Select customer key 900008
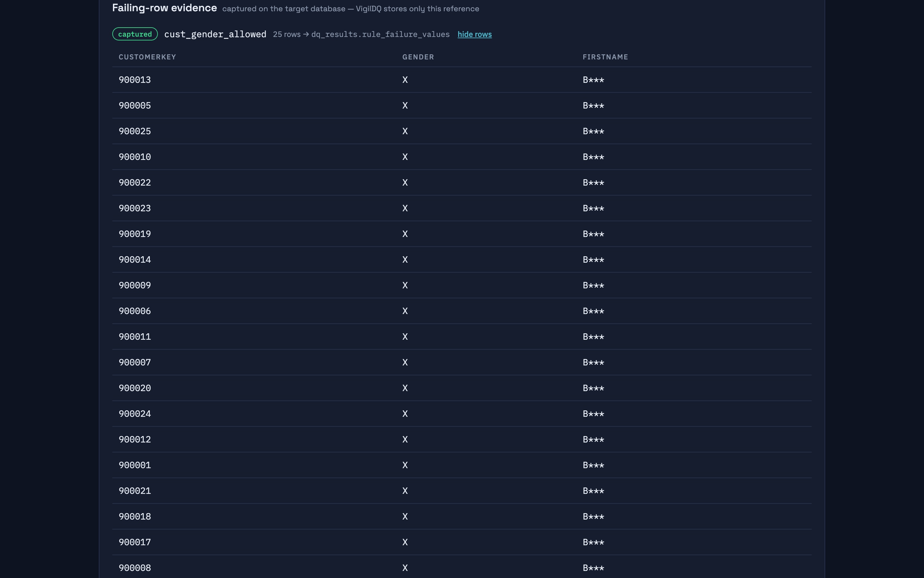 135,568
